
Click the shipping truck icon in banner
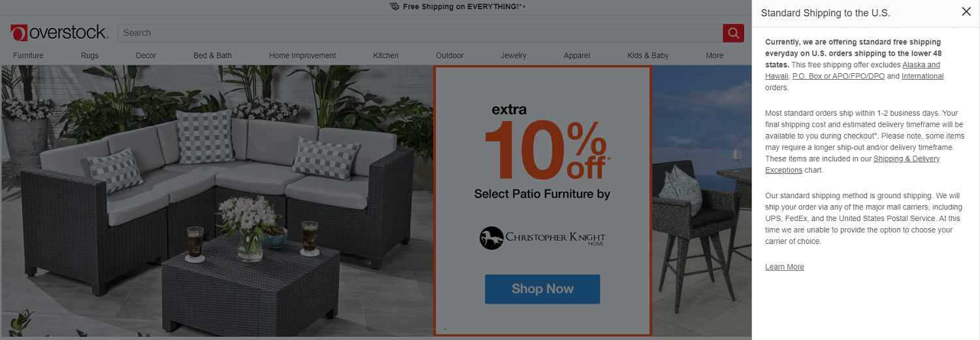pos(394,7)
